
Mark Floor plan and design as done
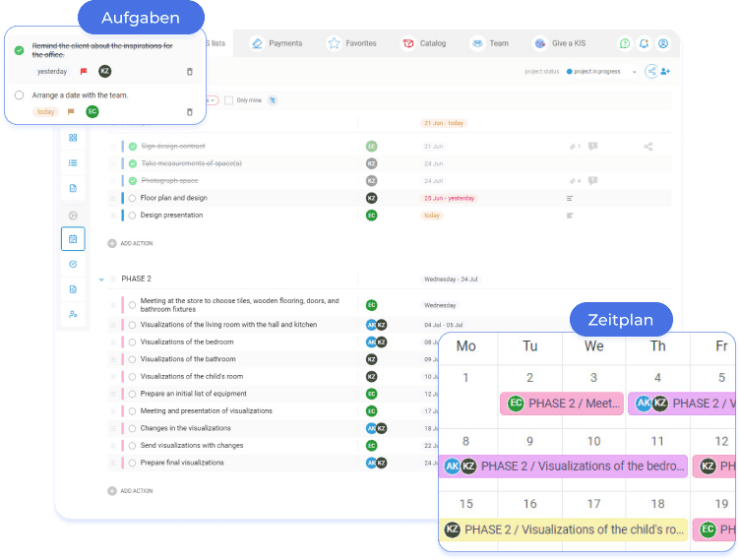click(132, 199)
